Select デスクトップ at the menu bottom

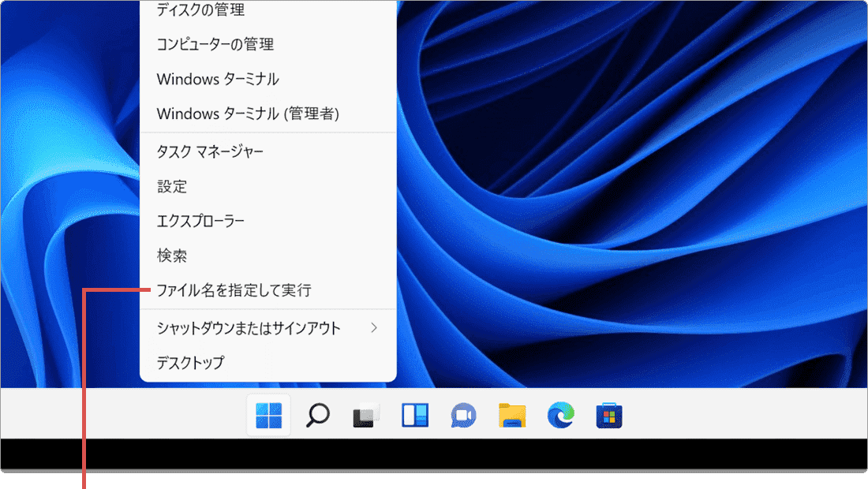tap(191, 362)
